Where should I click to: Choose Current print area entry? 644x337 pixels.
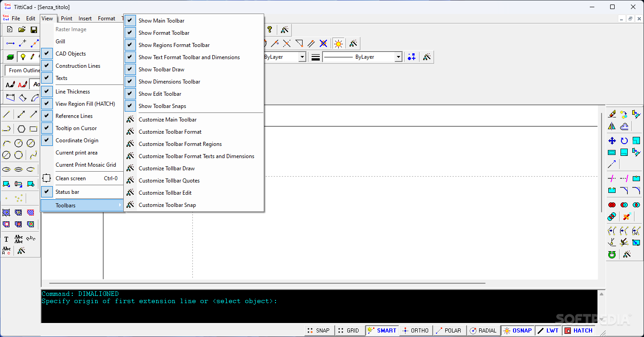point(82,153)
